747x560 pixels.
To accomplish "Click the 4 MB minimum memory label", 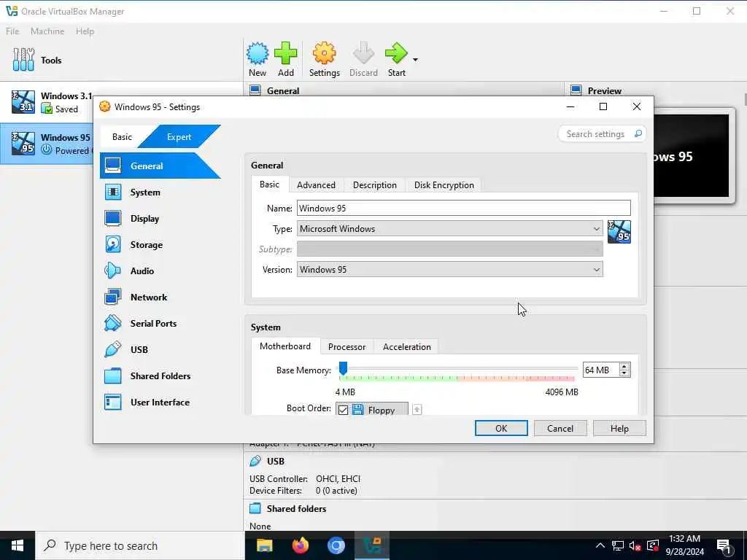I will click(x=345, y=392).
